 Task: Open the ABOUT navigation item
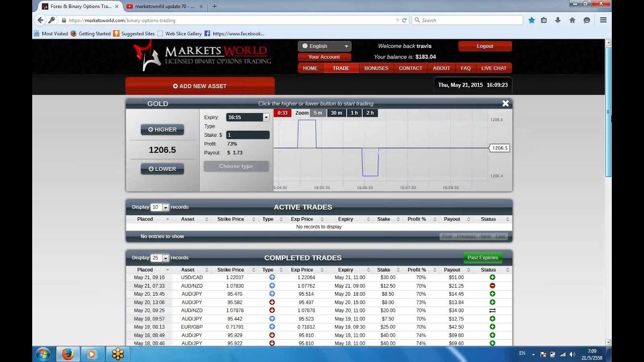click(441, 68)
